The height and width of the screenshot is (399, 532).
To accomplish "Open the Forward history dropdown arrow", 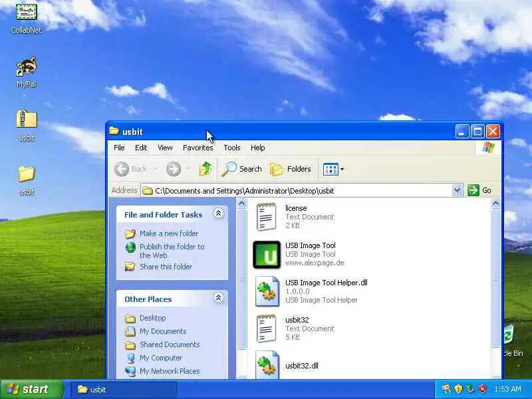I will click(x=189, y=169).
